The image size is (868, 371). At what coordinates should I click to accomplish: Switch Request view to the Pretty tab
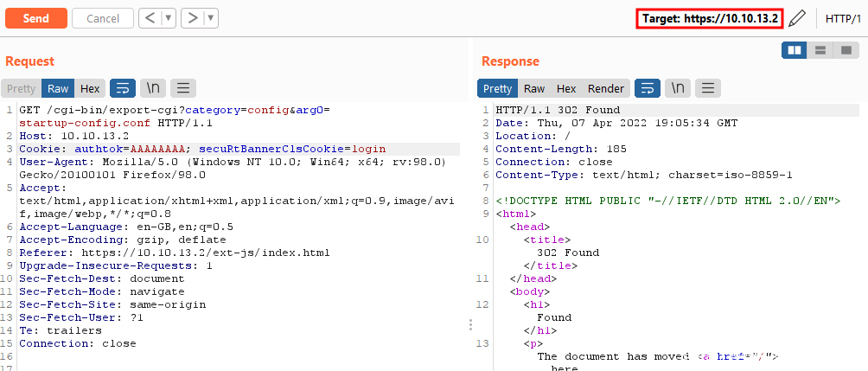21,88
